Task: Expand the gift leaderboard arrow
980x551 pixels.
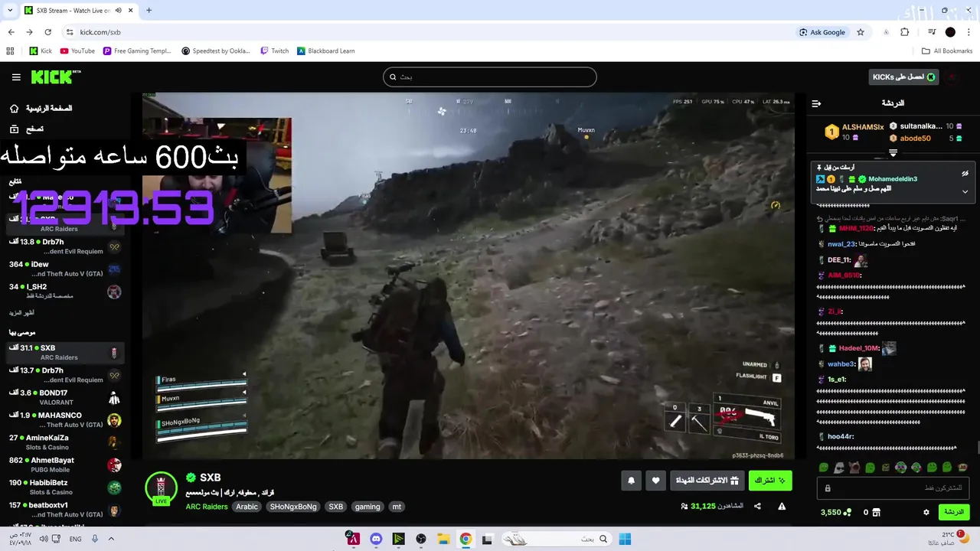Action: [x=893, y=153]
